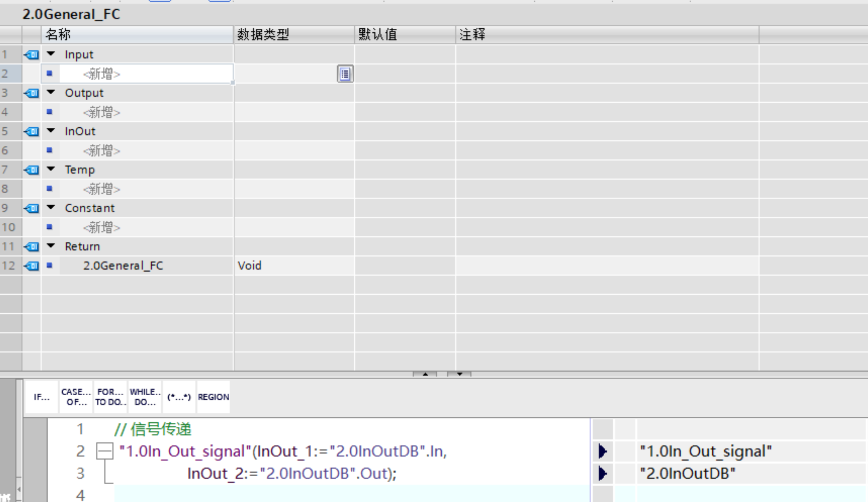
Task: Click the arrow beside "2.0InOutDB" watch entry
Action: click(x=602, y=473)
